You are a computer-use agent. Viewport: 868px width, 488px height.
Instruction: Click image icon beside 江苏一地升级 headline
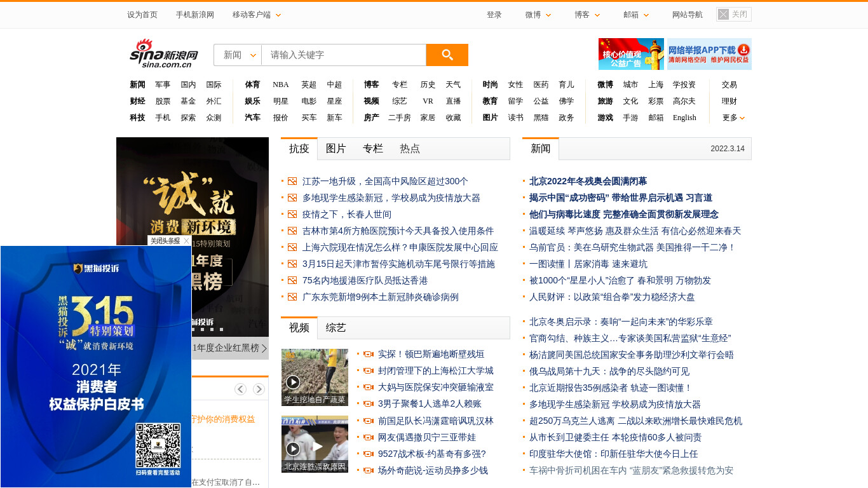(292, 181)
